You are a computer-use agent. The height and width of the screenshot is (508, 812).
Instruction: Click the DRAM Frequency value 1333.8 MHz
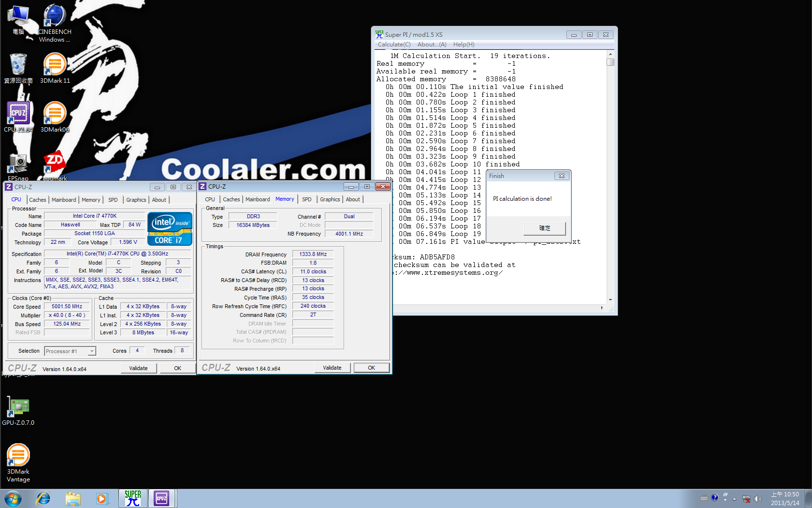pyautogui.click(x=313, y=254)
